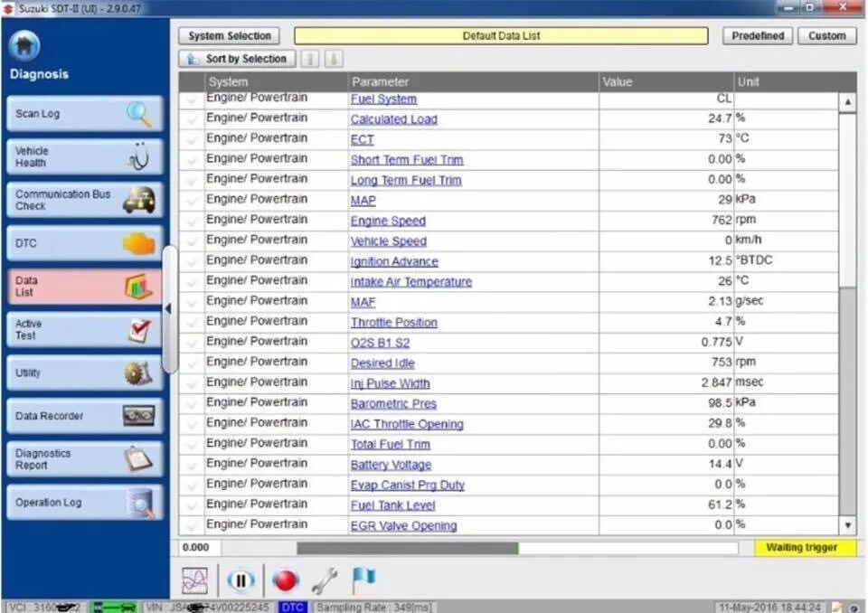
Task: Open the Barometric Pres link
Action: click(x=393, y=403)
